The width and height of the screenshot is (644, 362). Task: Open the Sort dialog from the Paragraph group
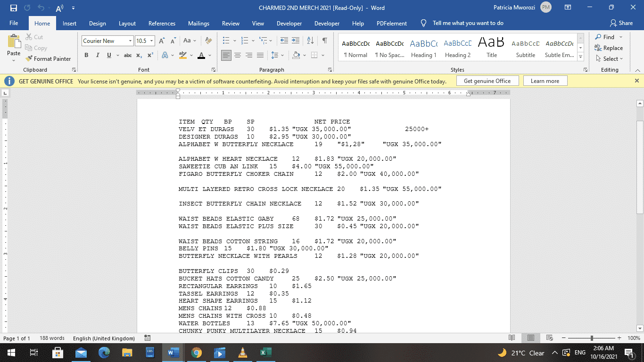tap(310, 41)
